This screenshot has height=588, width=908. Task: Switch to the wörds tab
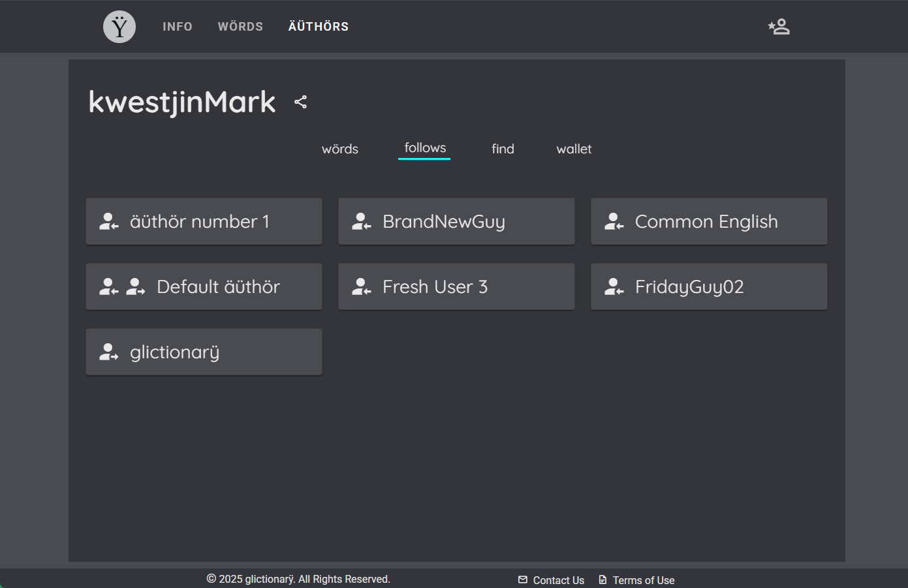click(340, 149)
